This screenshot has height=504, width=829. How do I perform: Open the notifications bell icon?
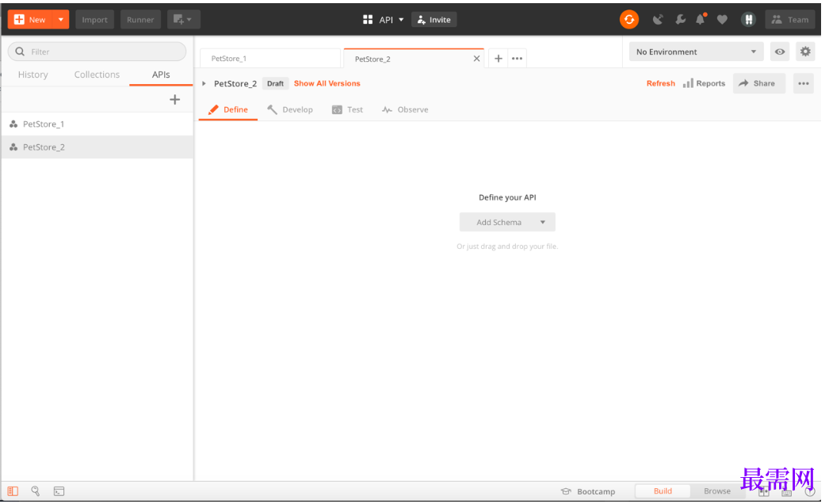pyautogui.click(x=701, y=20)
